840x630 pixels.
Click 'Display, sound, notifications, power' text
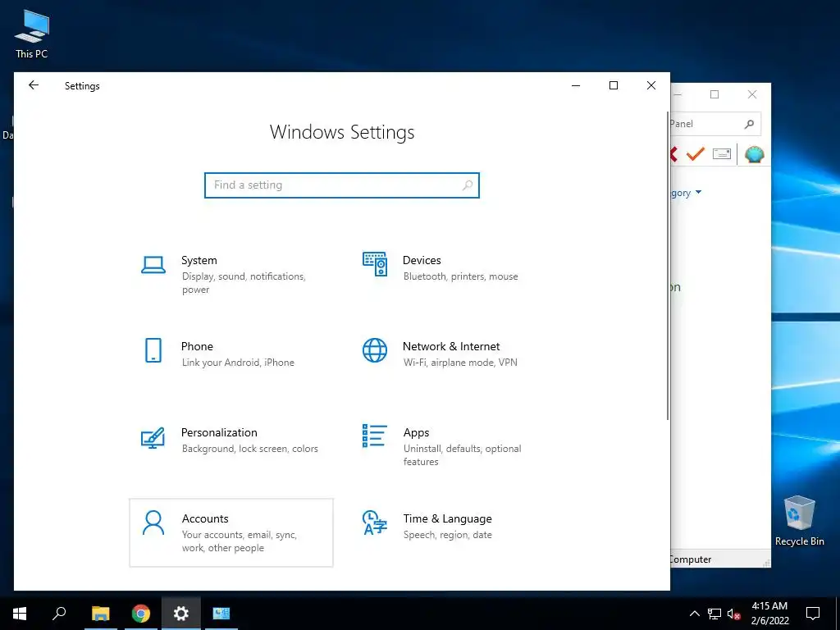coord(244,283)
